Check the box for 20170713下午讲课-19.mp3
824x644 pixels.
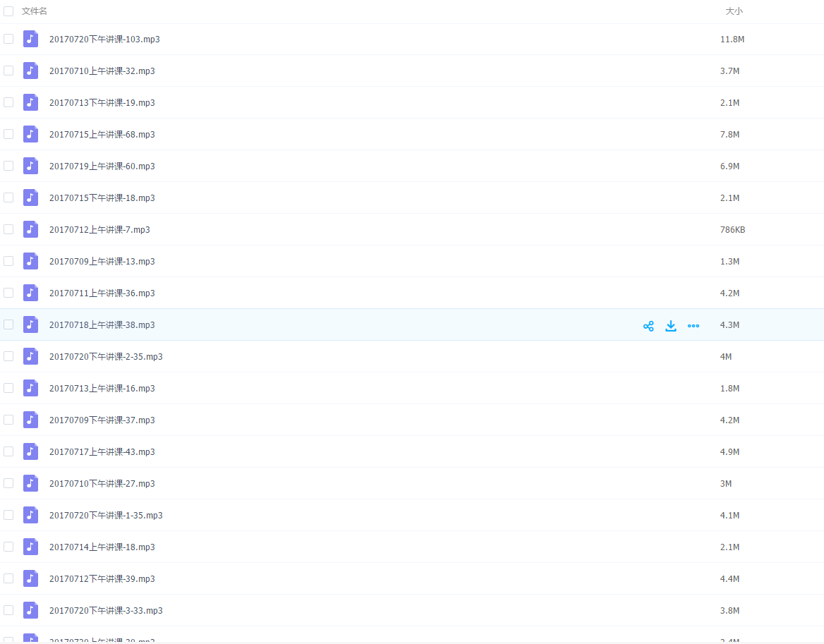8,102
